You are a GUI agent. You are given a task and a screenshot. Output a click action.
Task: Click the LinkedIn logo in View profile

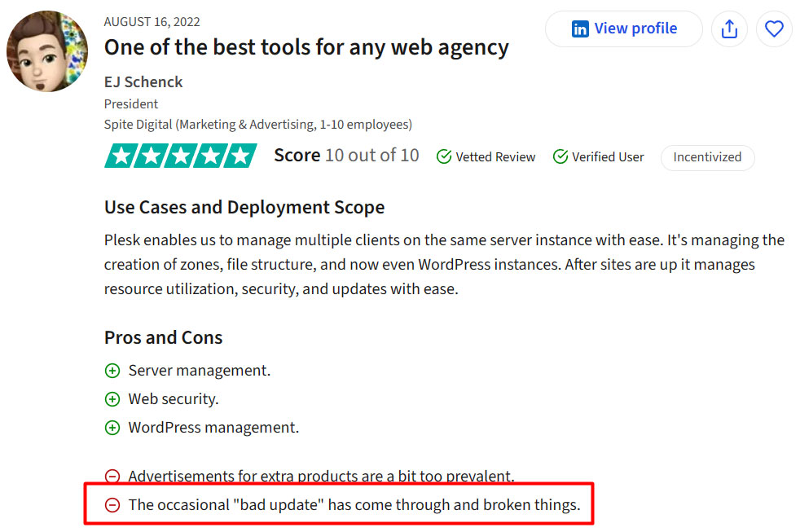[580, 29]
